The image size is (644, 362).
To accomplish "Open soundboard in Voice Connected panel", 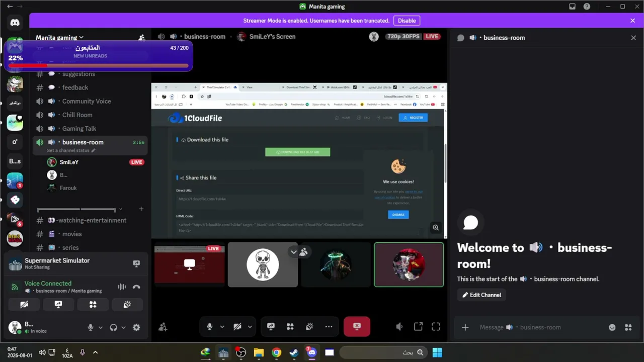I will coord(127,305).
